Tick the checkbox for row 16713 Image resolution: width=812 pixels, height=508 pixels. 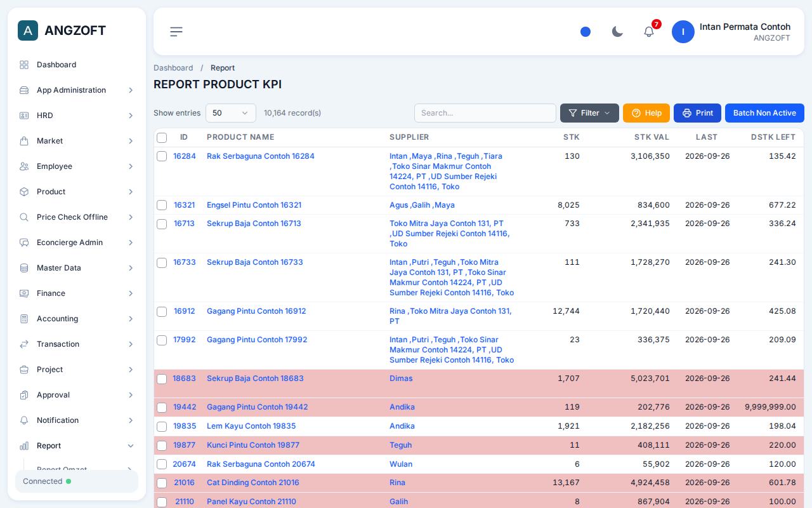click(x=162, y=224)
